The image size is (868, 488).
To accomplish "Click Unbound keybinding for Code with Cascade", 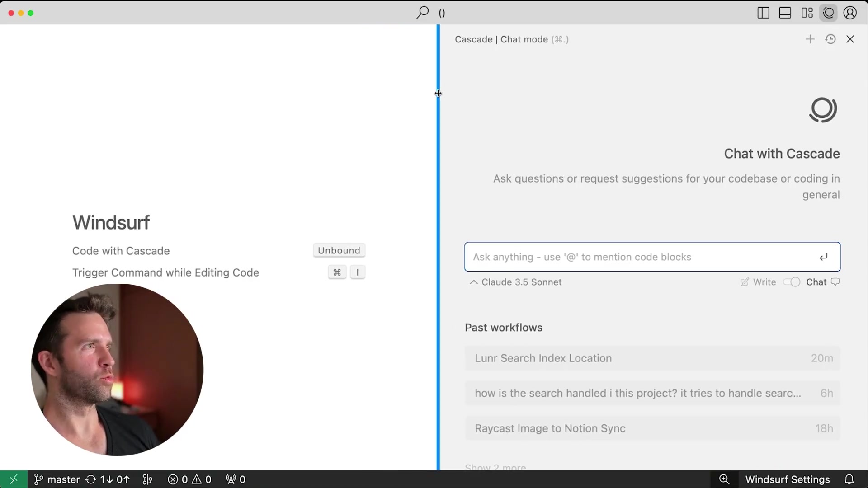I will [x=339, y=250].
